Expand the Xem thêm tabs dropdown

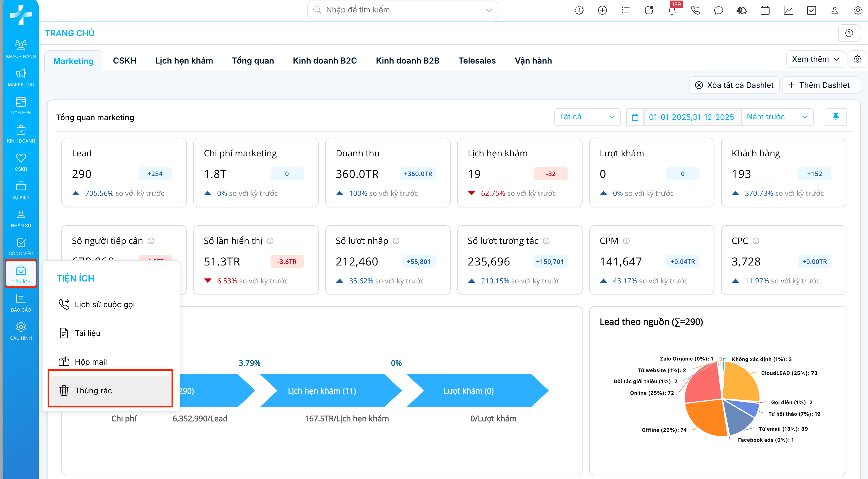(815, 59)
